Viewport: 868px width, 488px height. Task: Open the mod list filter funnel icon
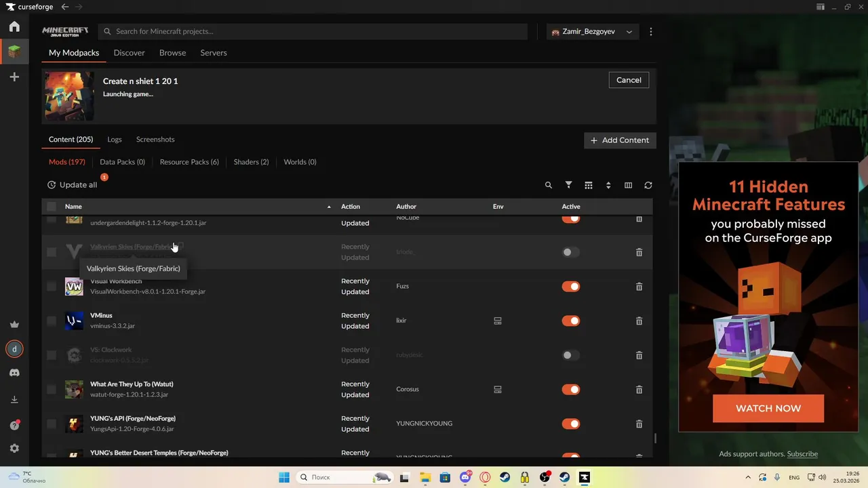click(569, 185)
